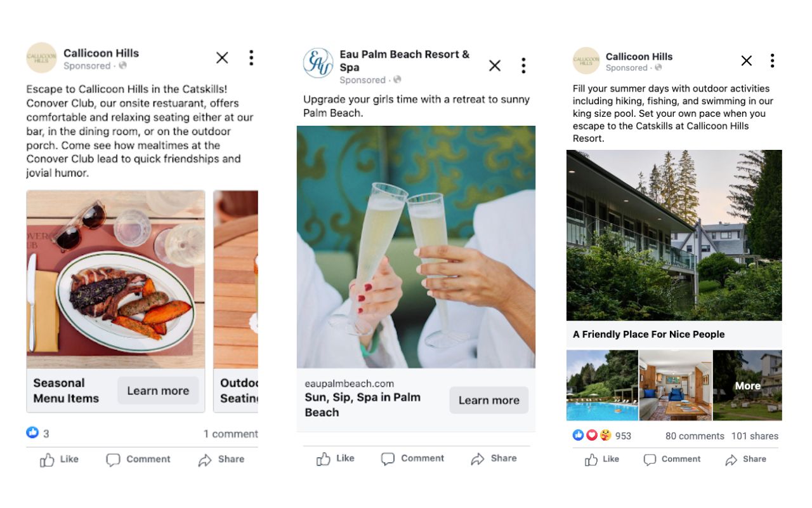This screenshot has width=812, height=508.
Task: Hide the Eau Palm Beach ad using X
Action: pos(495,65)
